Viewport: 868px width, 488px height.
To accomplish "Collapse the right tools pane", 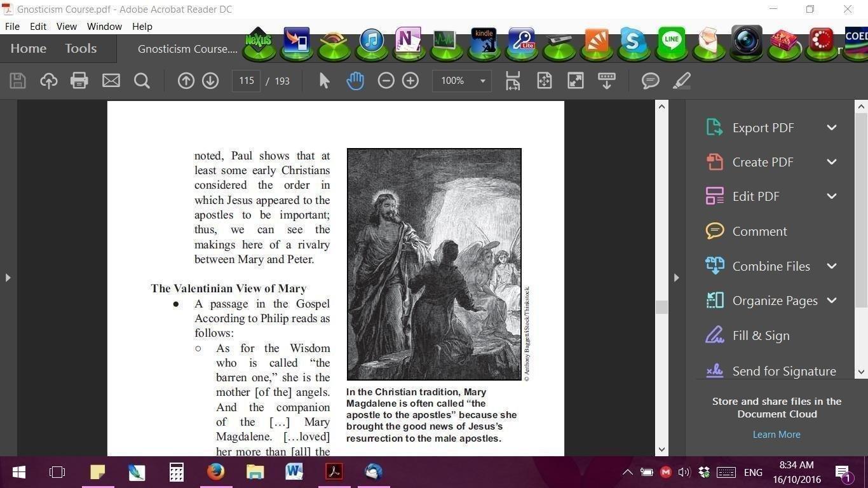I will tap(676, 278).
